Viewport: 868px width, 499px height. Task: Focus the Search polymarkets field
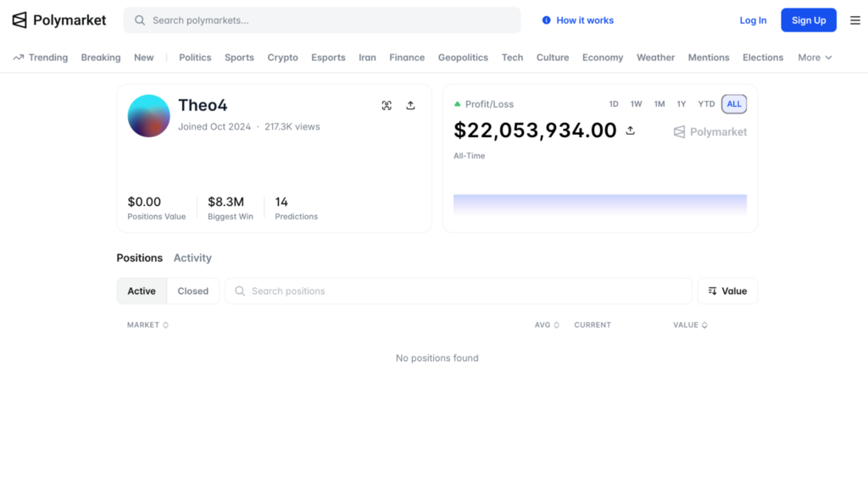tap(321, 20)
